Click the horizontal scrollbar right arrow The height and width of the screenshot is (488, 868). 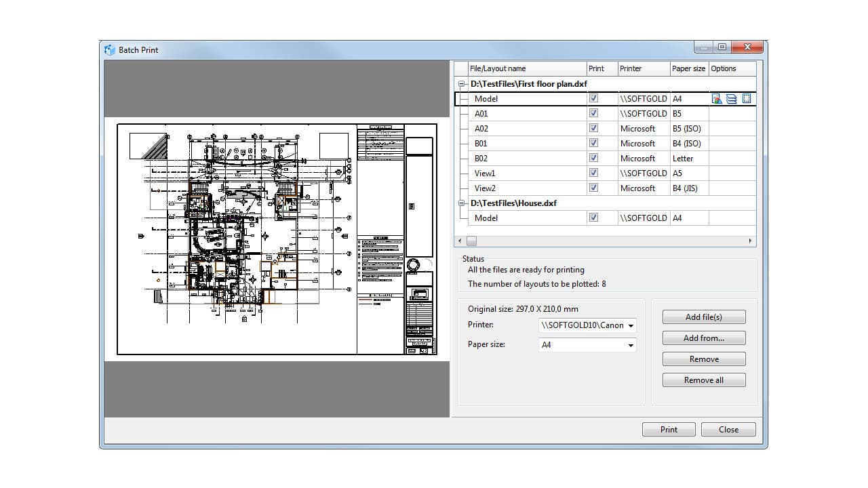point(750,241)
